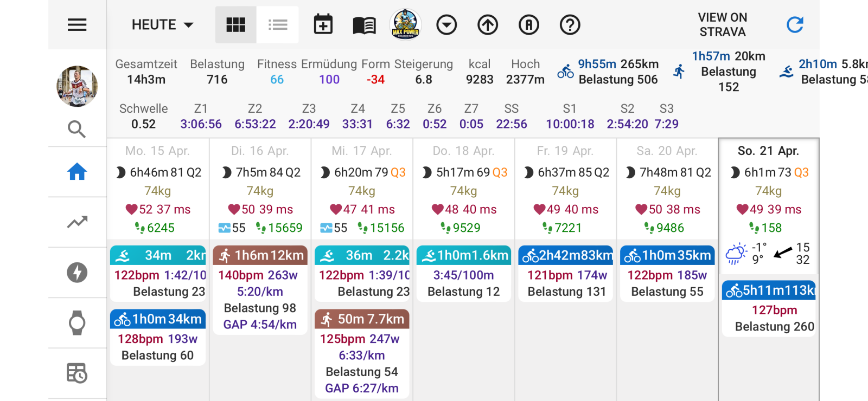Refresh the calendar data

(x=795, y=25)
